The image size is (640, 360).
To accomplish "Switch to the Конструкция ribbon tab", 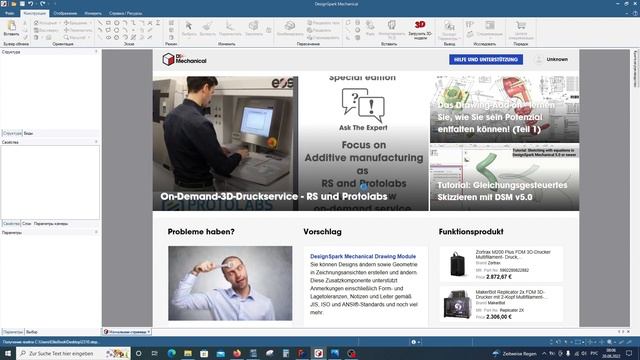I will [x=35, y=13].
